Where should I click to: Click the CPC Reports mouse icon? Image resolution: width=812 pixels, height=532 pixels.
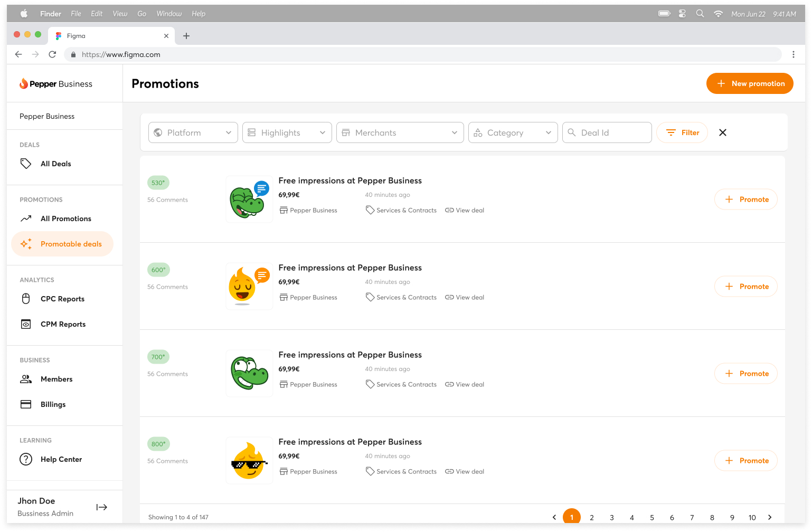[x=26, y=299]
